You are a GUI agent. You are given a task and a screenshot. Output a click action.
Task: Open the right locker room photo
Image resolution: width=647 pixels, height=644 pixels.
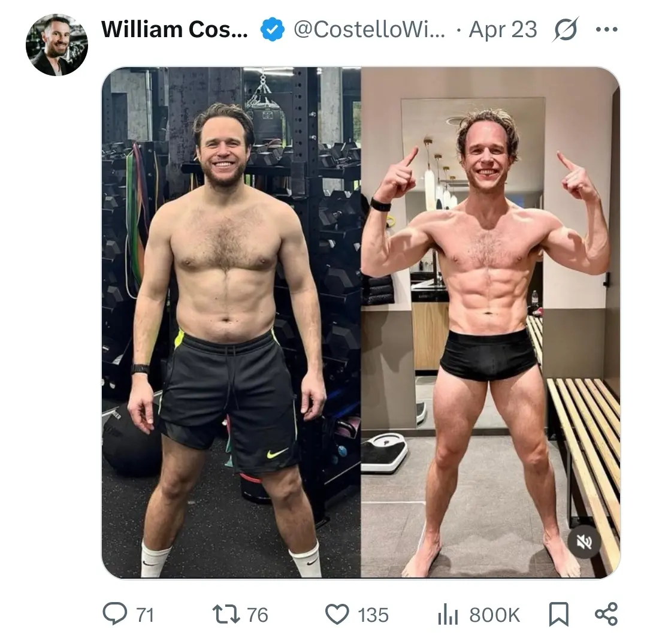click(x=490, y=322)
